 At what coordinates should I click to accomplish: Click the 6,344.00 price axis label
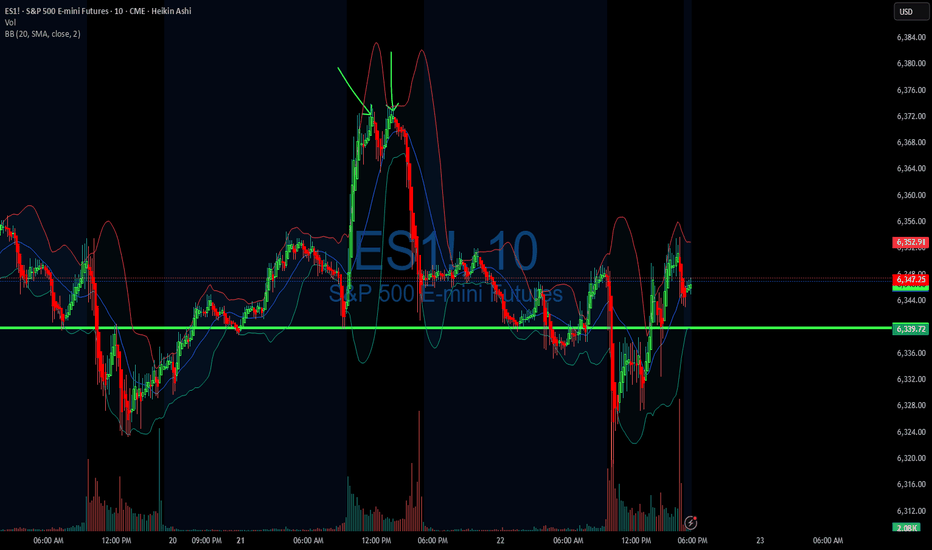coord(911,300)
